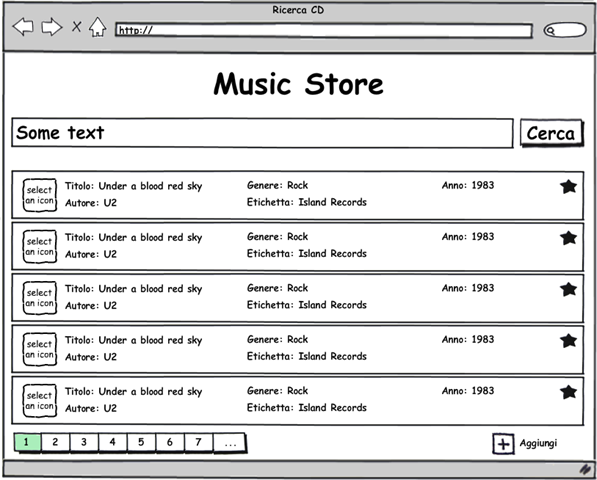Click the browser forward arrow
The height and width of the screenshot is (480, 597).
pos(51,27)
